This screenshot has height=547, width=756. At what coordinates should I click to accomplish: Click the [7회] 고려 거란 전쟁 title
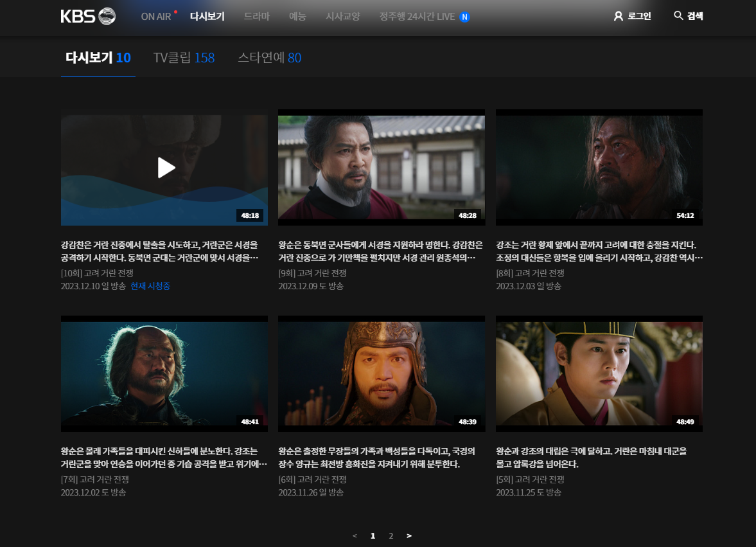pyautogui.click(x=94, y=480)
